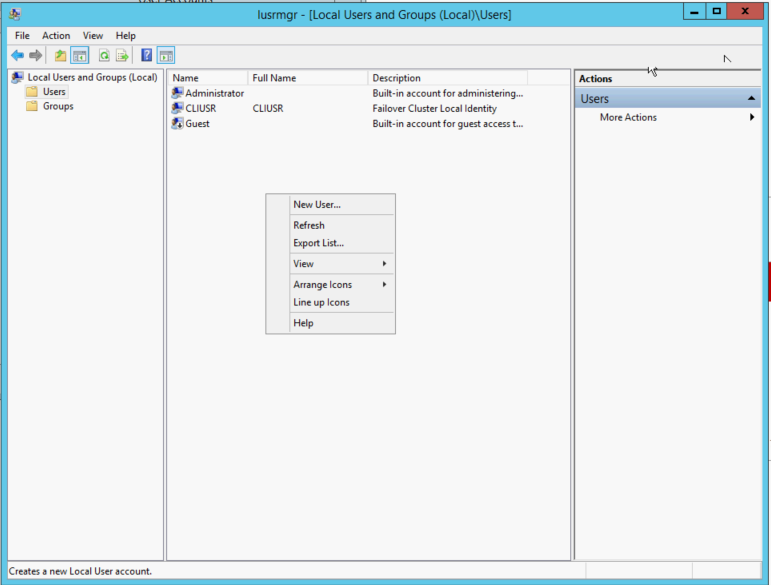This screenshot has height=585, width=771.
Task: Click the Up one level folder icon
Action: click(60, 56)
